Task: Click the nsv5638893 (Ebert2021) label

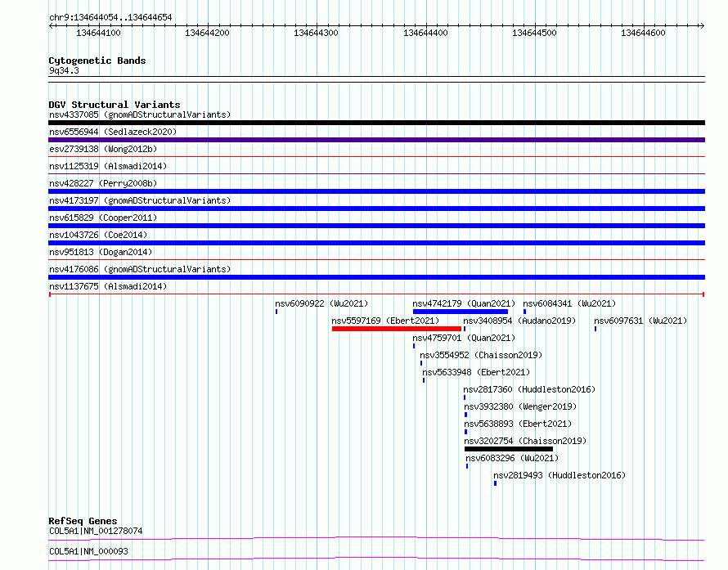Action: (x=518, y=424)
